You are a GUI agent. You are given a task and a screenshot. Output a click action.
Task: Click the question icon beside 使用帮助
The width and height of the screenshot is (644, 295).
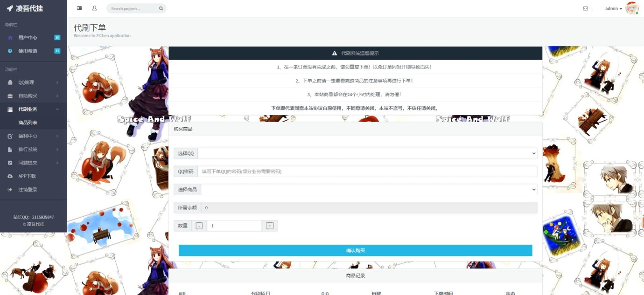tap(10, 51)
